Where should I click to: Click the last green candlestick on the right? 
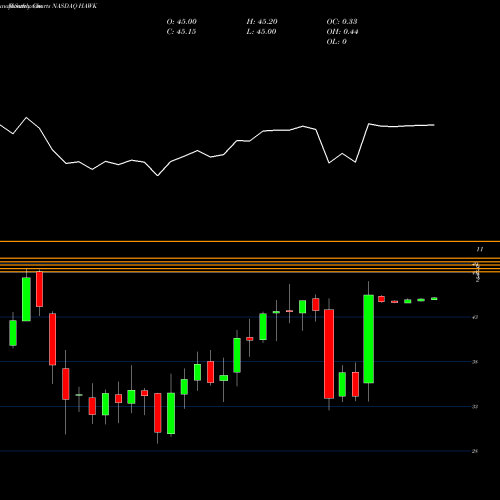click(x=434, y=299)
